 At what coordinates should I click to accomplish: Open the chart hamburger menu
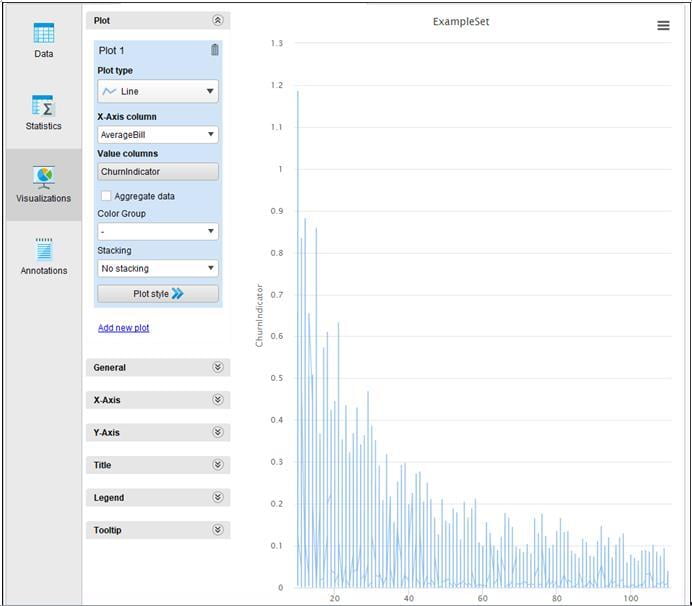[663, 26]
